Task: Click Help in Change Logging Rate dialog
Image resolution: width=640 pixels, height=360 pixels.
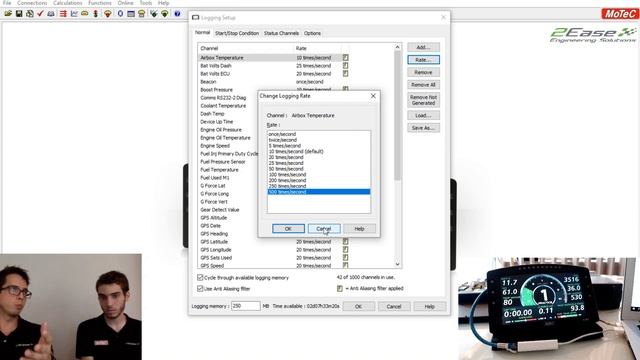Action: (x=359, y=229)
